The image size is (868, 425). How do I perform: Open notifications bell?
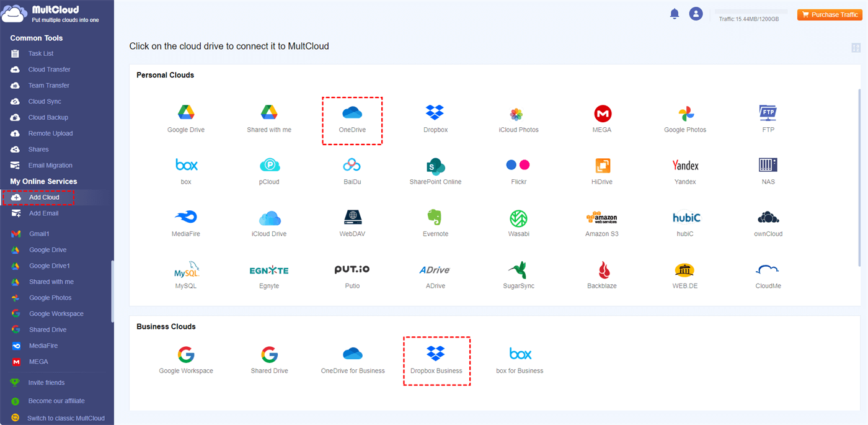coord(675,14)
